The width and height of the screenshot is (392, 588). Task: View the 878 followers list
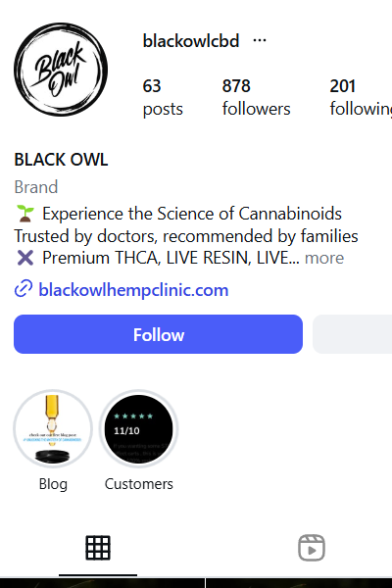[256, 97]
